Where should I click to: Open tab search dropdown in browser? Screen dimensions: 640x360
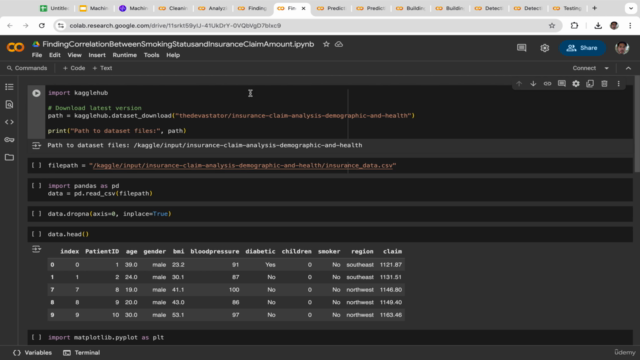631,8
